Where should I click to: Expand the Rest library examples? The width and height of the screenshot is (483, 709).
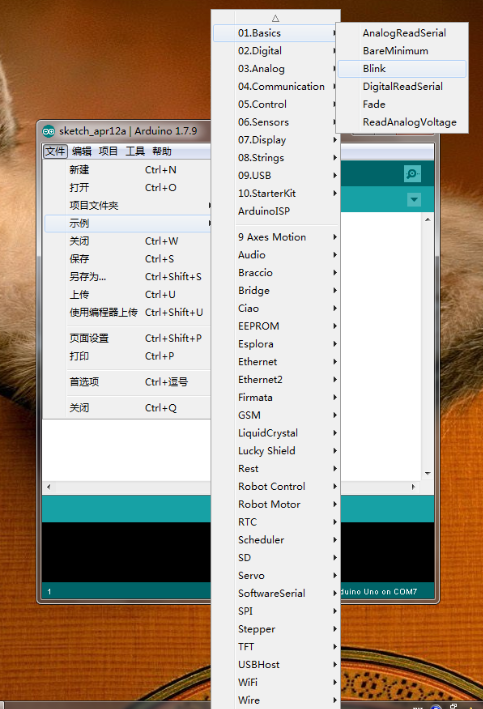(x=275, y=469)
